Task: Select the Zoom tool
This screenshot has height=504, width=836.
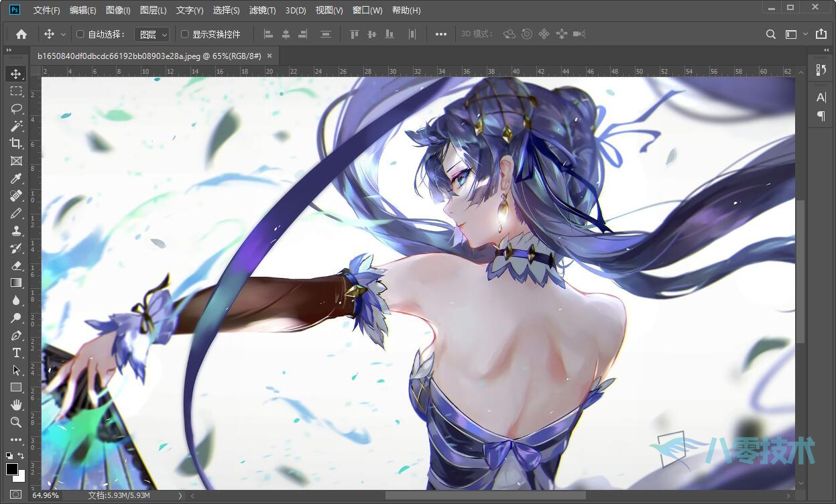Action: pos(16,422)
